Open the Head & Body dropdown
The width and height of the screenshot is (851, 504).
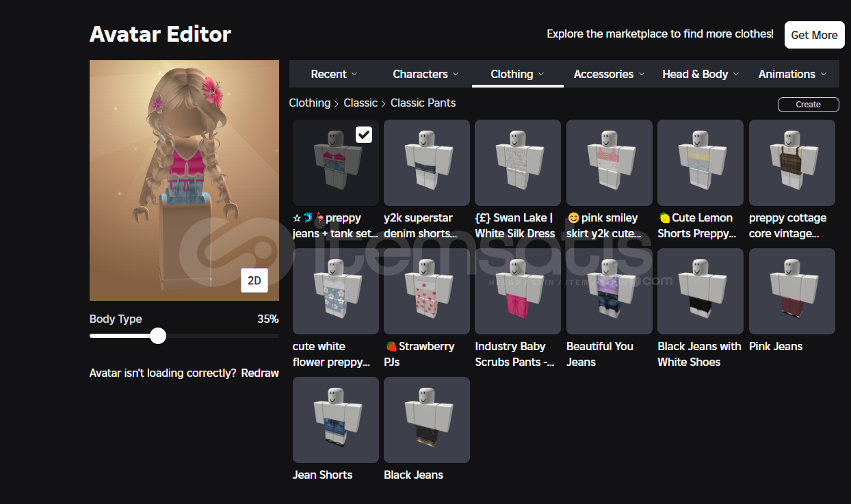pos(701,74)
